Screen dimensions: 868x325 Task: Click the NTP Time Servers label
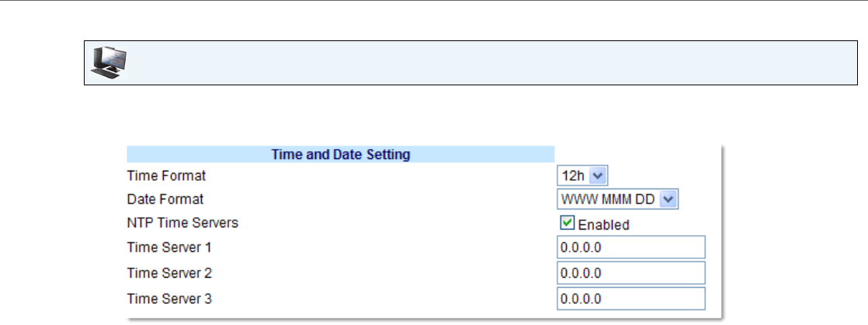182,223
